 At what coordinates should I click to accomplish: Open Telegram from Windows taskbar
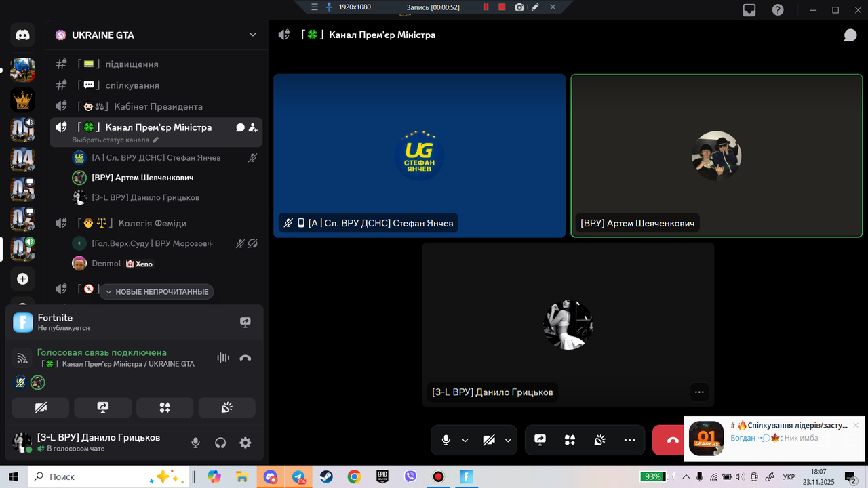[298, 476]
